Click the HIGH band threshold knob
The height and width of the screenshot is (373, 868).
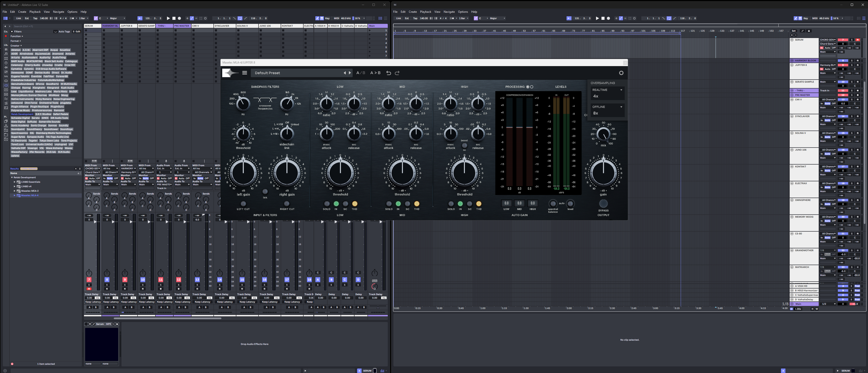click(x=464, y=173)
